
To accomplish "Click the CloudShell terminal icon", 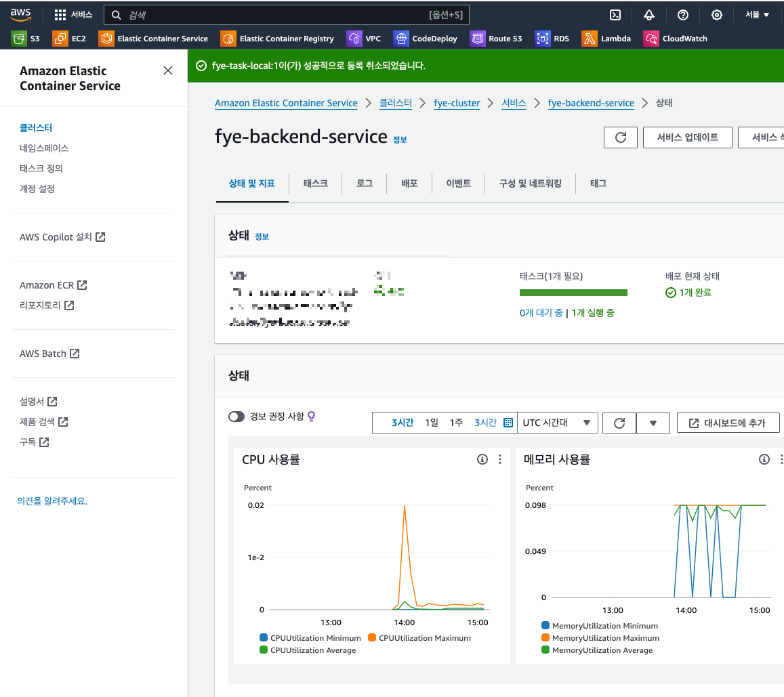I will tap(615, 15).
